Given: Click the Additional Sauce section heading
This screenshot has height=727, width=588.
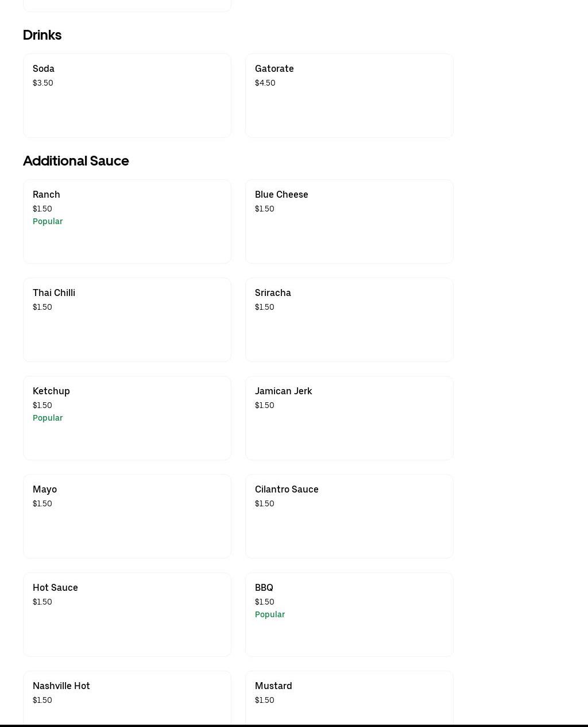Looking at the screenshot, I should (x=76, y=161).
